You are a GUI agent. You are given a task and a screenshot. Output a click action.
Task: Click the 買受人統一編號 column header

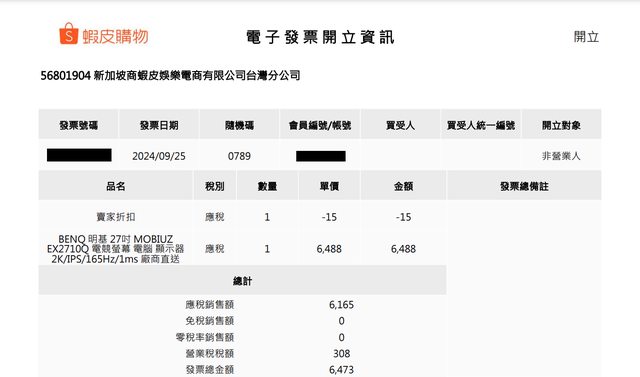(481, 125)
